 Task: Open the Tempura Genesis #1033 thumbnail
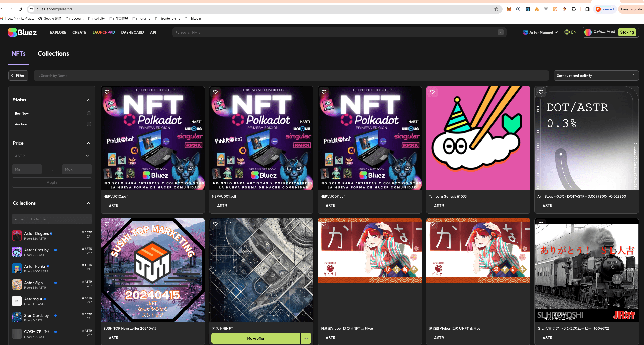478,138
